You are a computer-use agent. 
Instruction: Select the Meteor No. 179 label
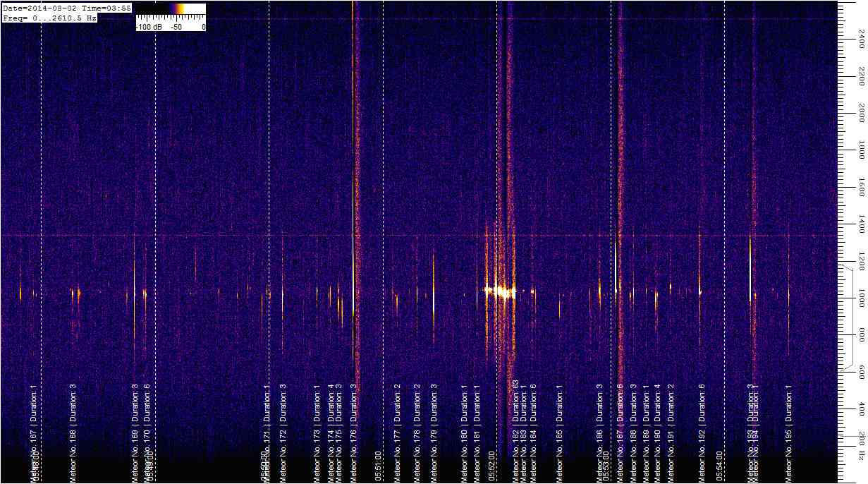tap(434, 432)
